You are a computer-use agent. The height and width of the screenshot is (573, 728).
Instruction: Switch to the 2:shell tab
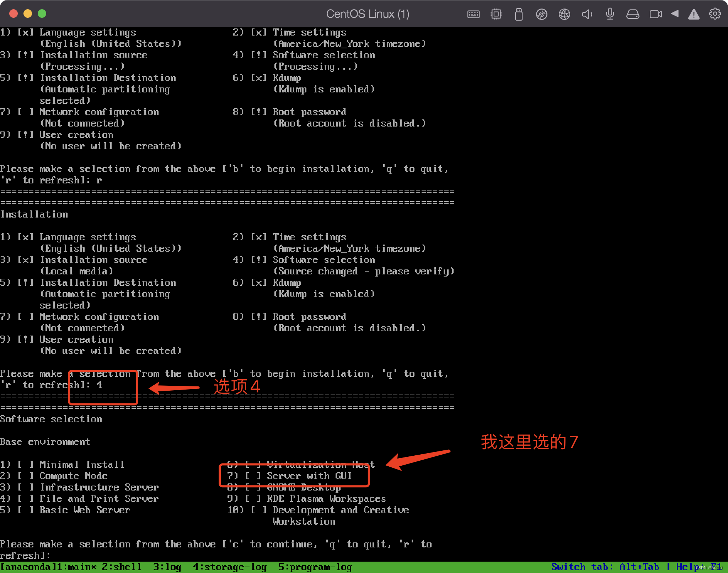122,567
